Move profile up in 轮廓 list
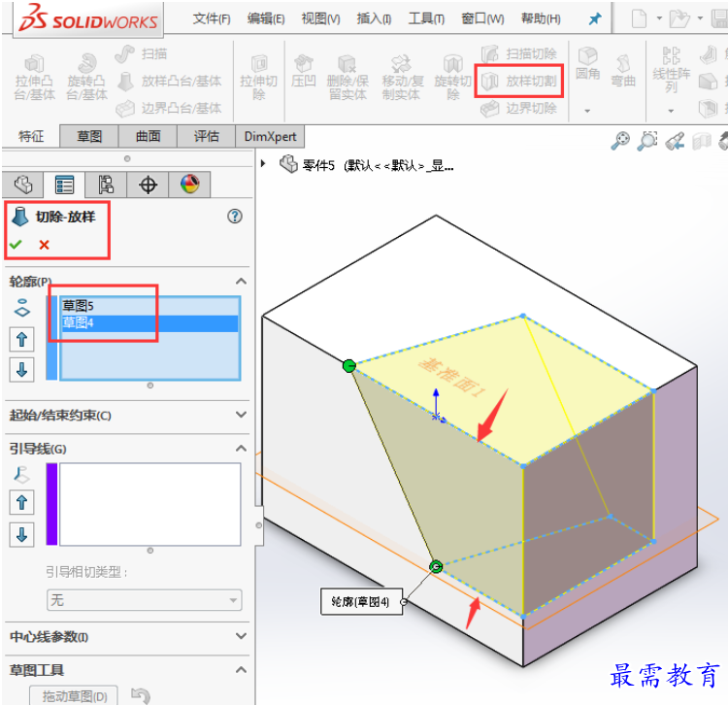 click(21, 339)
